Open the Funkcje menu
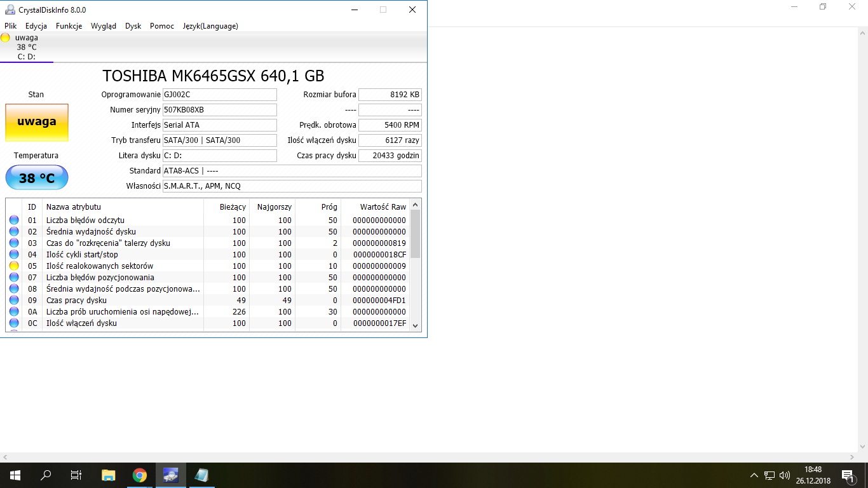 [69, 26]
